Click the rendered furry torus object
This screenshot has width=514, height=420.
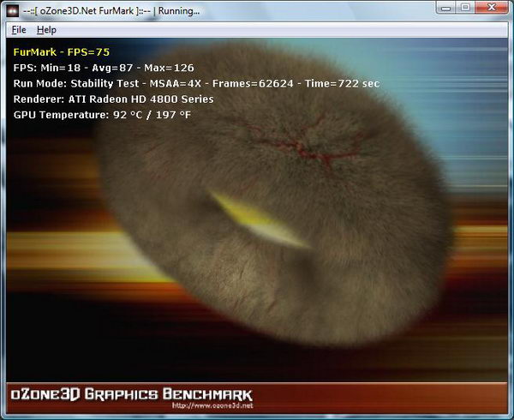click(274, 197)
